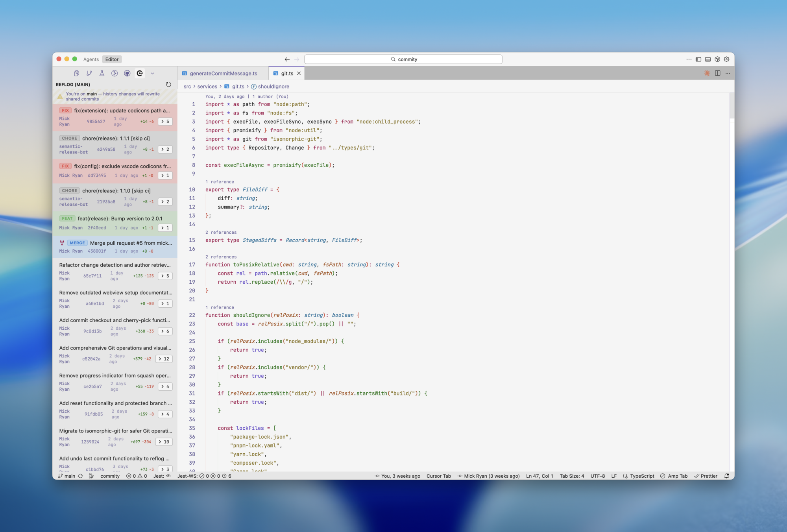Viewport: 787px width, 532px height.
Task: Open the settings gear in the title bar
Action: click(726, 59)
